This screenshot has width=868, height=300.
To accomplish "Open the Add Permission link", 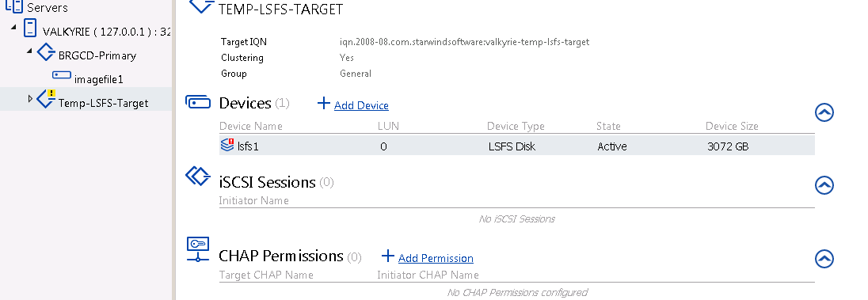I will coord(436,258).
